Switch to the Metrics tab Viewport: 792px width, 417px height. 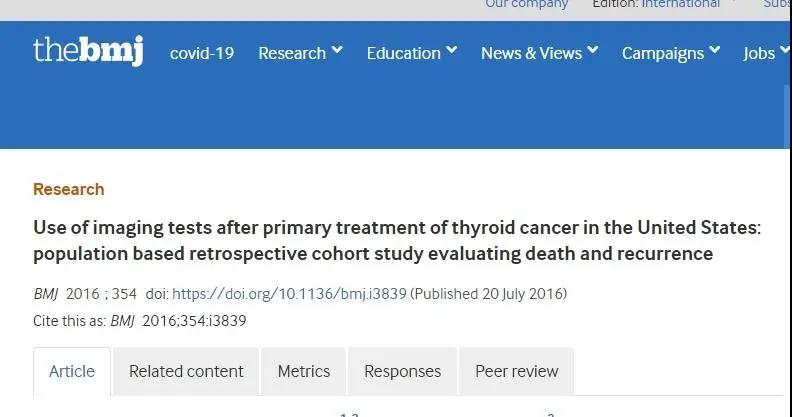[304, 371]
